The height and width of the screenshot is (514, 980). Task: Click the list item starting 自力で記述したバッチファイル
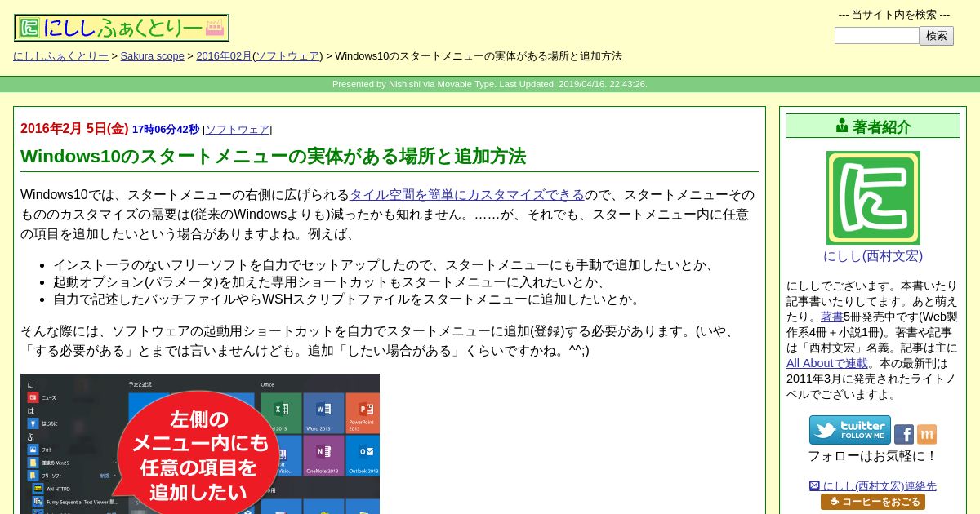[x=349, y=299]
